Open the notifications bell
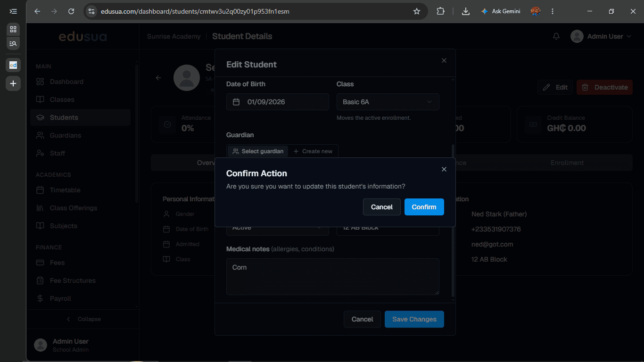The width and height of the screenshot is (644, 362). coord(556,36)
